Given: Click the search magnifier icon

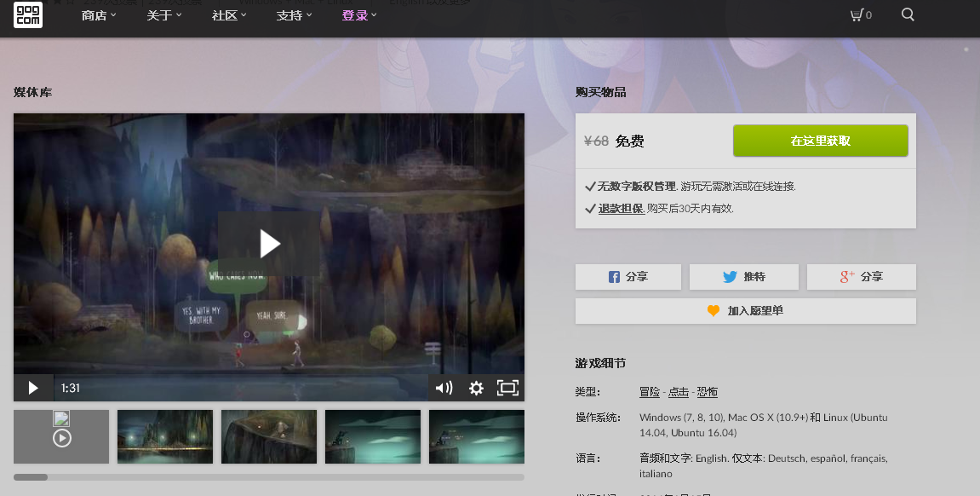Looking at the screenshot, I should [908, 14].
